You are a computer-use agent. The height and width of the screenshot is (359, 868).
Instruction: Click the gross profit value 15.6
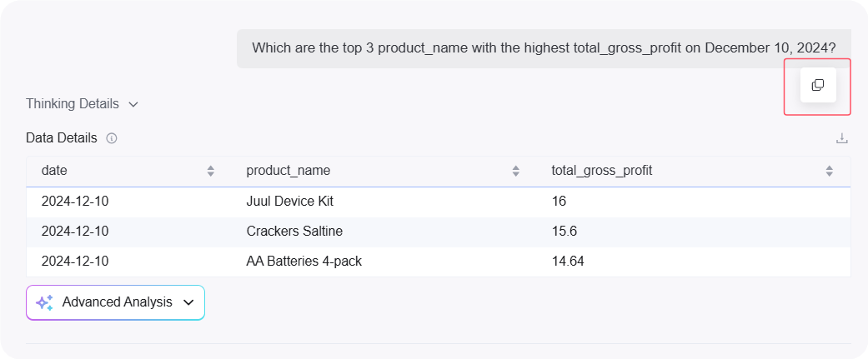click(564, 231)
